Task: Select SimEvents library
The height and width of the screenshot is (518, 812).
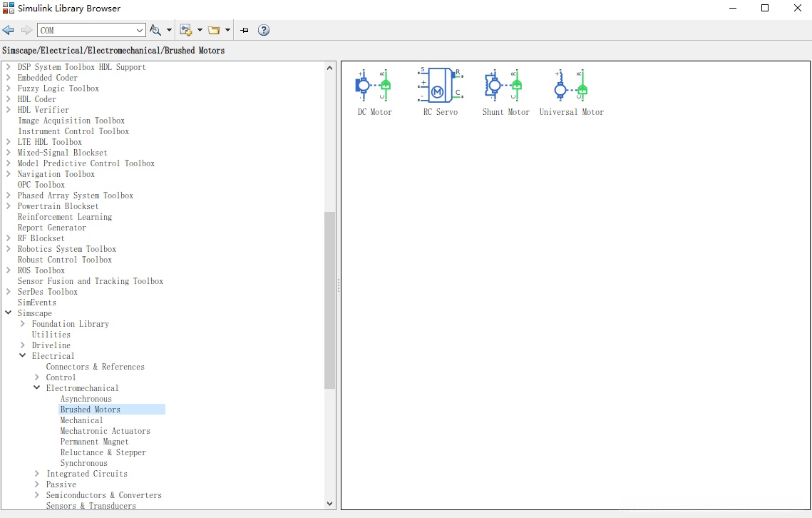Action: click(x=37, y=303)
